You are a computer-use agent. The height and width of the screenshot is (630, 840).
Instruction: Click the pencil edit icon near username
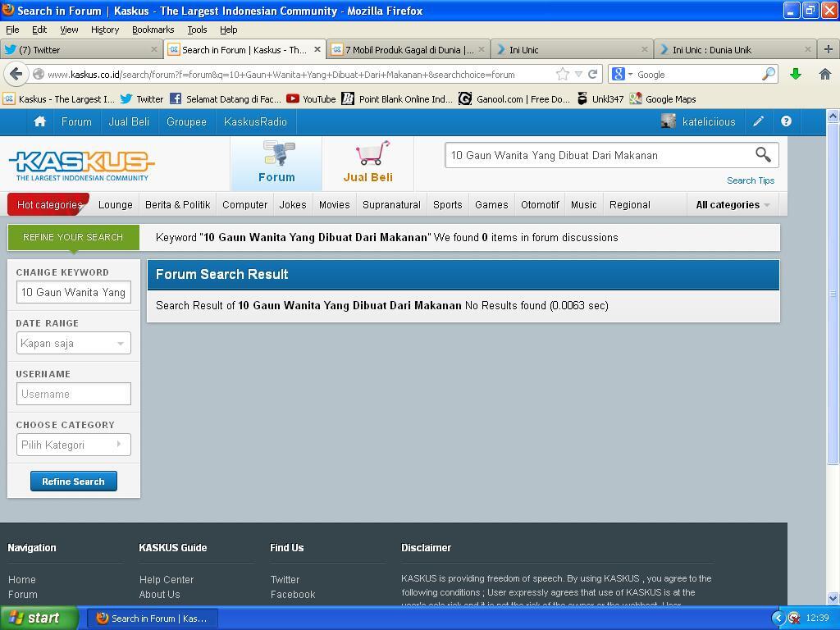(758, 121)
